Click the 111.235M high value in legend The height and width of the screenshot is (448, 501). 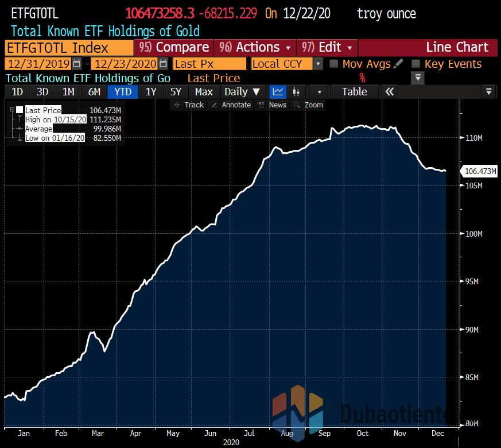[105, 119]
